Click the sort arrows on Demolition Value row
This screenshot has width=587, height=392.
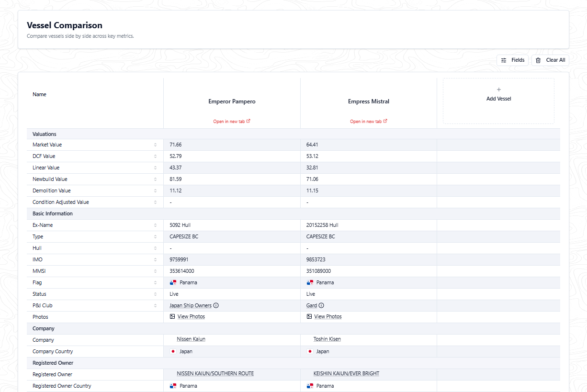click(x=155, y=190)
